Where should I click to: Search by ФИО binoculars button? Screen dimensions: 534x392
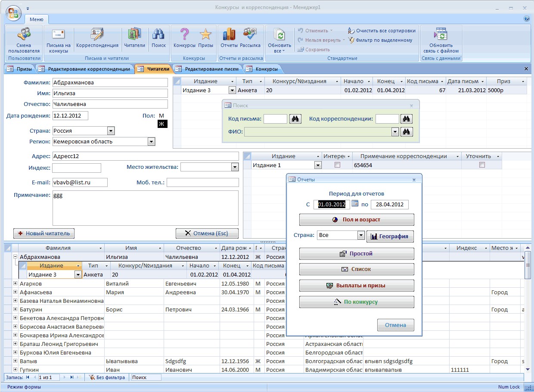tap(407, 132)
